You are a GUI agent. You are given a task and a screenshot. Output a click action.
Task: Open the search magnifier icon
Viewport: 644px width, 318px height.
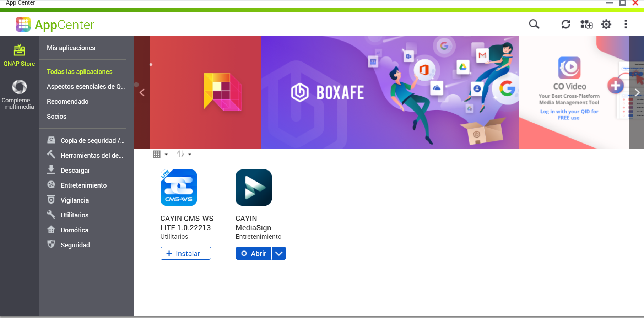(x=534, y=24)
